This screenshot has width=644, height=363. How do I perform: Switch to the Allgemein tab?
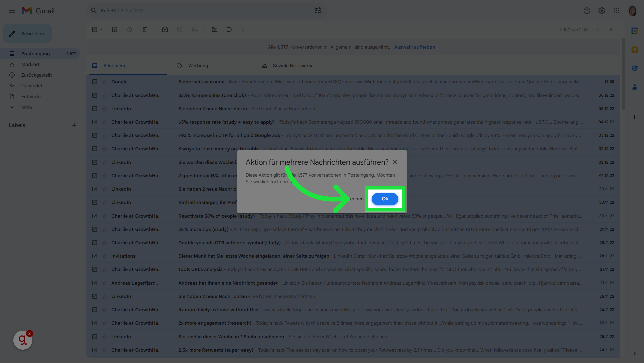127,66
